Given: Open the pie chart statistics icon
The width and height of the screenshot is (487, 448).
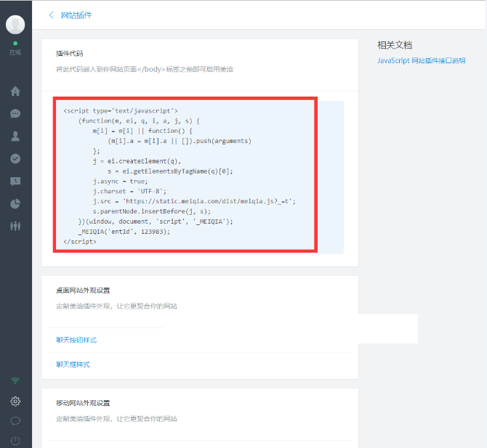Looking at the screenshot, I should tap(15, 204).
